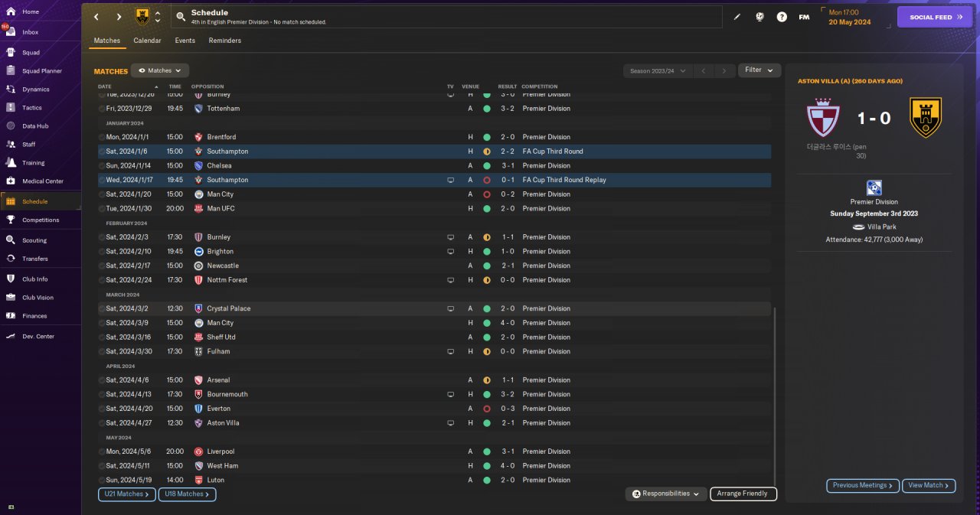
Task: Select the Brentford match on 2024/1/1
Action: point(434,137)
